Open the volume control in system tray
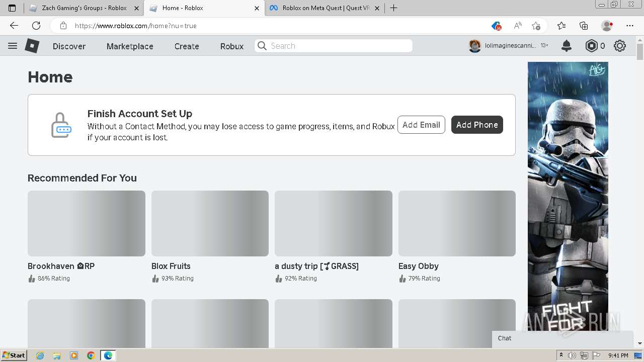This screenshot has height=362, width=644. (x=573, y=355)
